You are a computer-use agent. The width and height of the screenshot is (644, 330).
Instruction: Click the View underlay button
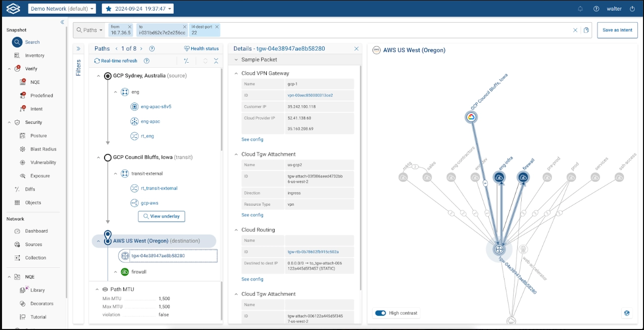[x=161, y=216]
